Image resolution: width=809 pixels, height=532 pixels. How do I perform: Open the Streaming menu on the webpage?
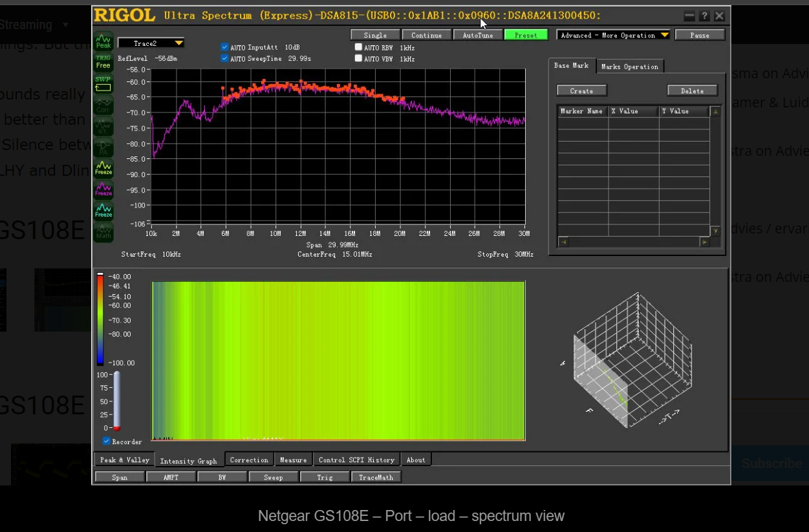tap(35, 25)
